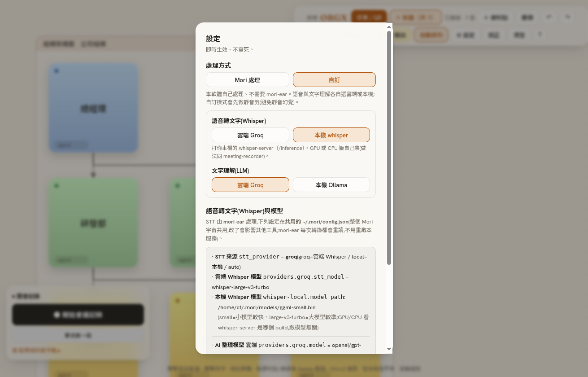Click the providers.groq.model config key
Image resolution: width=588 pixels, height=377 pixels.
292,345
